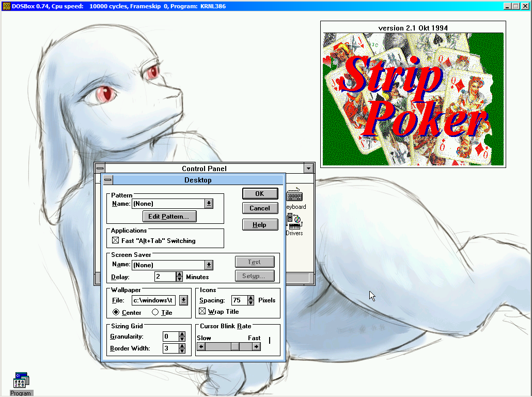Click the Cursor Blink Rate slider thumb

point(235,346)
